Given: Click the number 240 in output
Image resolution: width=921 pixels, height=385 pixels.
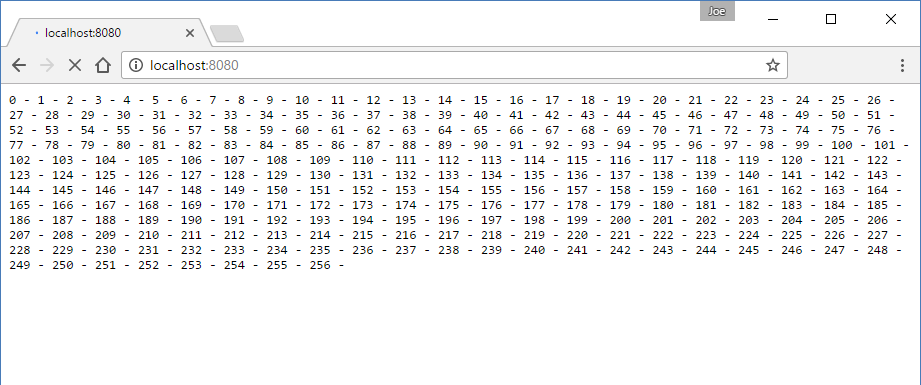Looking at the screenshot, I should (x=535, y=250).
